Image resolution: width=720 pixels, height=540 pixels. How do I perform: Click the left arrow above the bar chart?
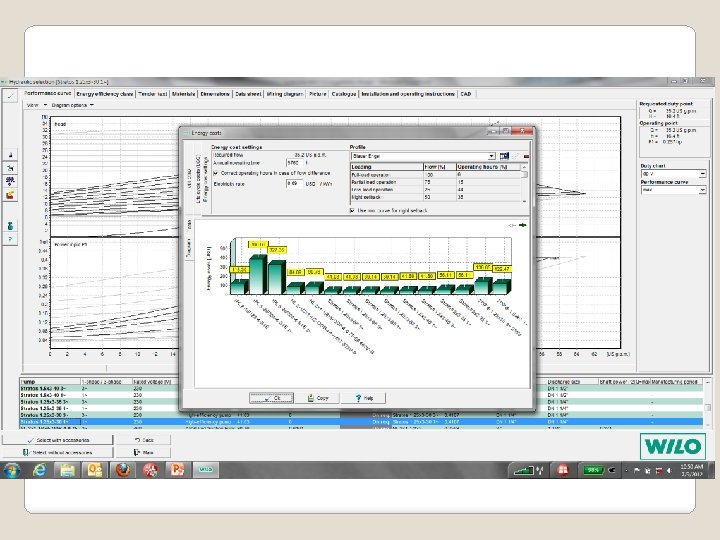click(512, 225)
